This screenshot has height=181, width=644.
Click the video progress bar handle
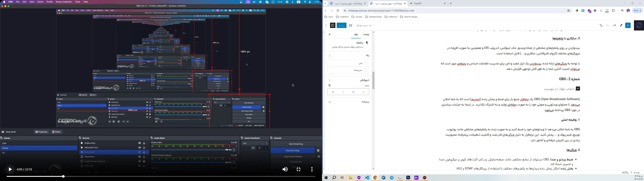coord(63,176)
